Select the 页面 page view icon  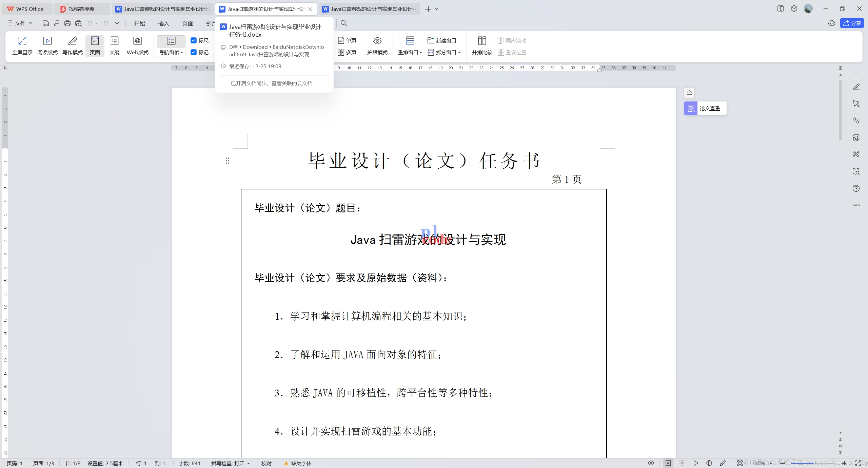(95, 46)
